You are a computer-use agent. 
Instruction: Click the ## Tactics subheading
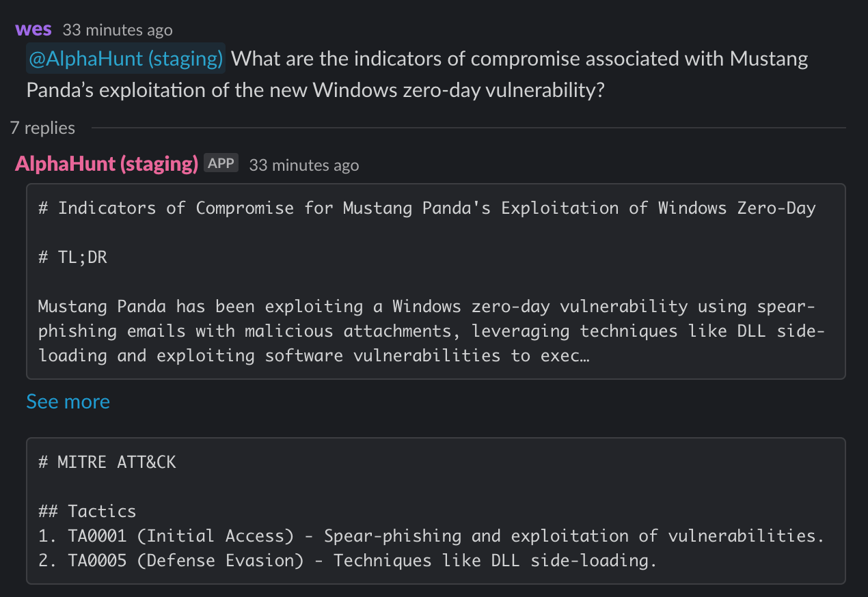[x=87, y=512]
